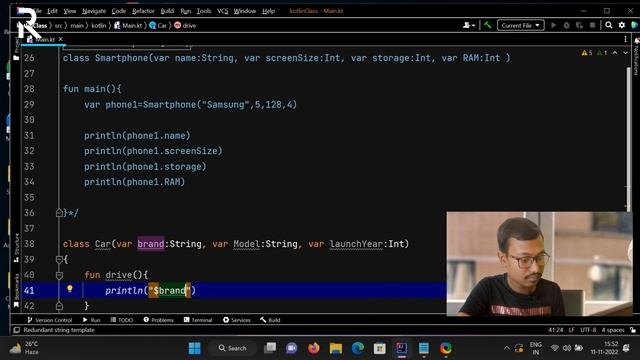Click the main breadcrumb in navigation bar
The height and width of the screenshot is (360, 640).
coord(76,25)
